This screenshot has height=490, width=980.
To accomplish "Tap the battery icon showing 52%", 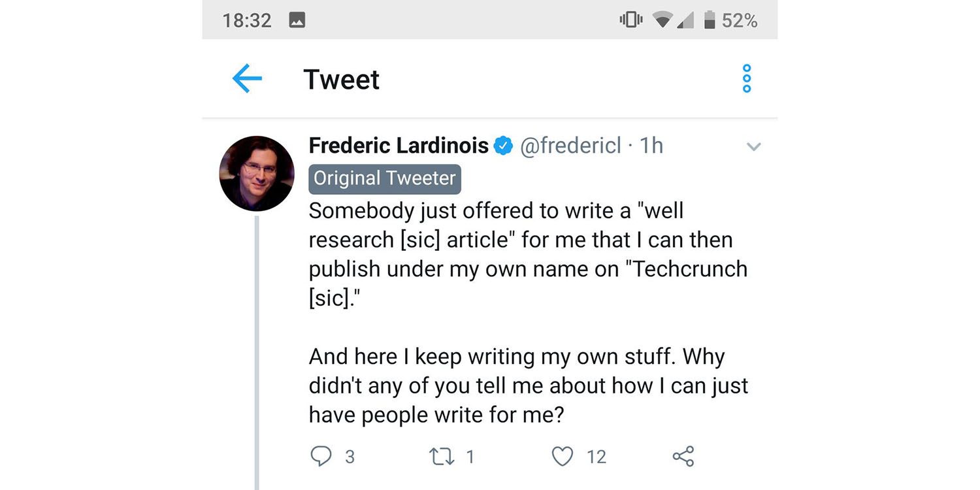I will pyautogui.click(x=710, y=21).
